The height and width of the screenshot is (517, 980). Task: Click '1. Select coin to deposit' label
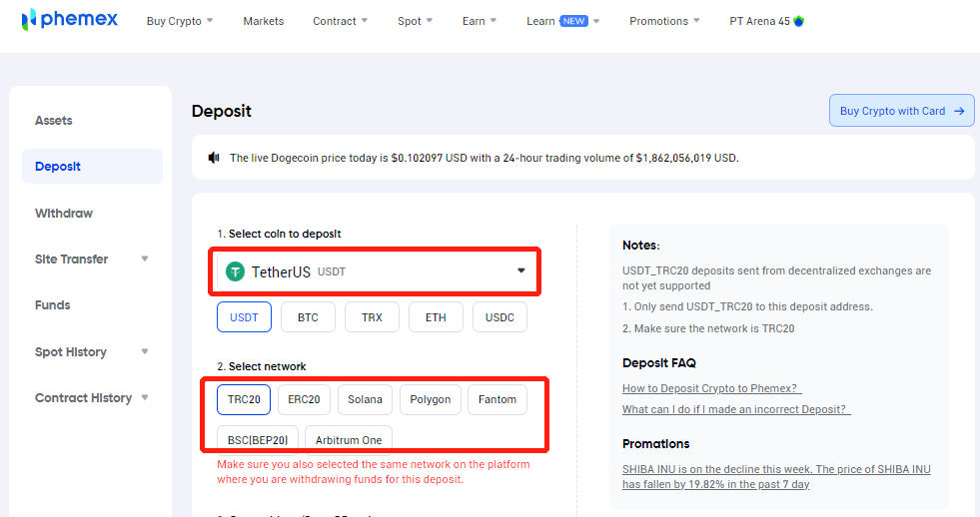pyautogui.click(x=279, y=234)
